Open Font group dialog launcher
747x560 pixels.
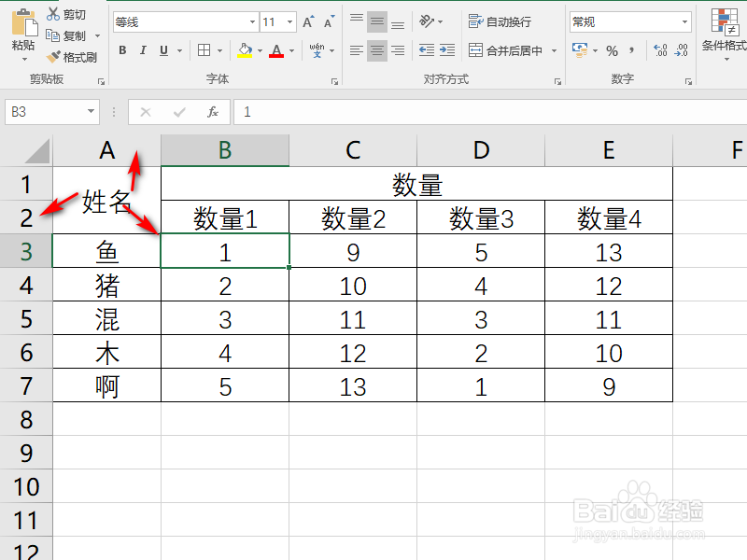coord(334,82)
